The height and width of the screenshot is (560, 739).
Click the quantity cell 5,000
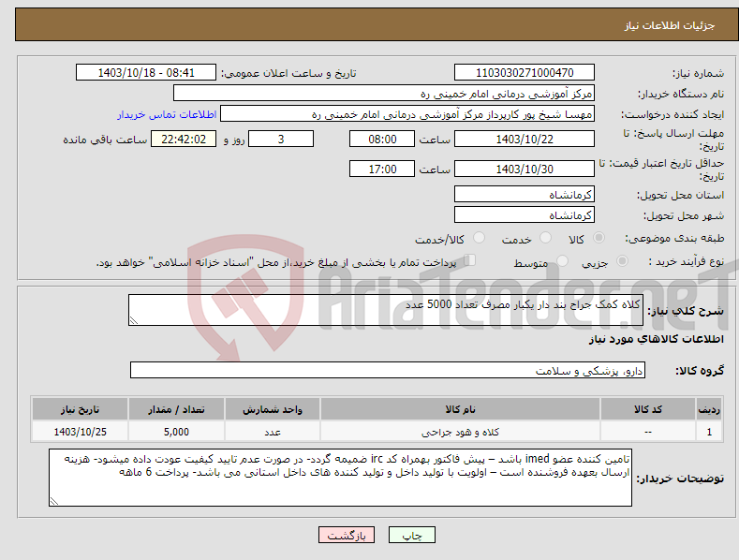tap(176, 432)
